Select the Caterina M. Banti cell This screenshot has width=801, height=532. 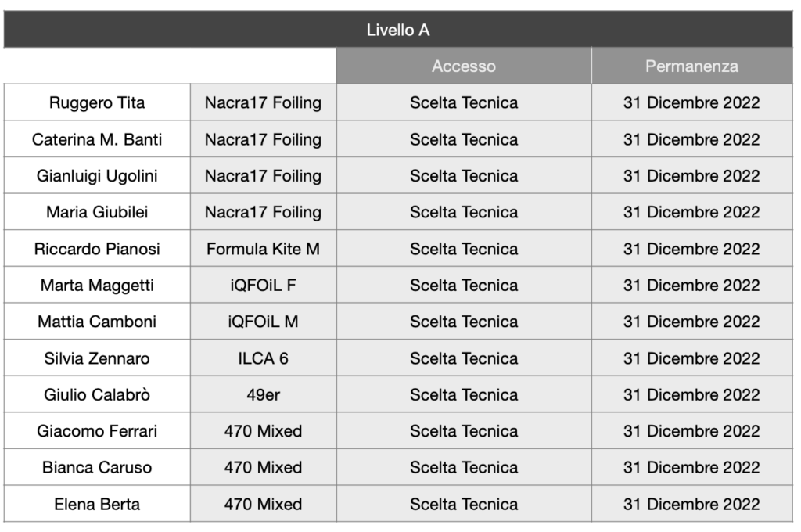coord(97,139)
